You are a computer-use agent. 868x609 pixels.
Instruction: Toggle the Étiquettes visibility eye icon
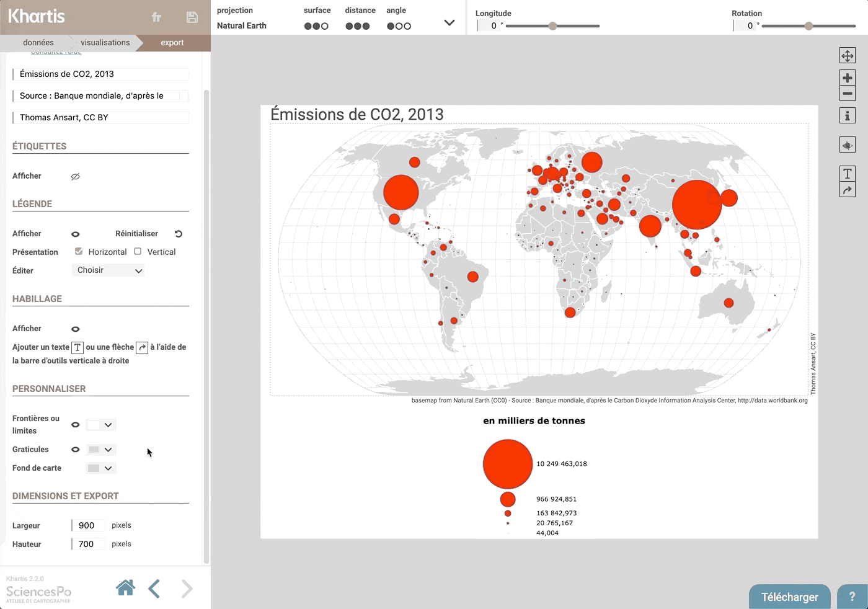coord(76,177)
